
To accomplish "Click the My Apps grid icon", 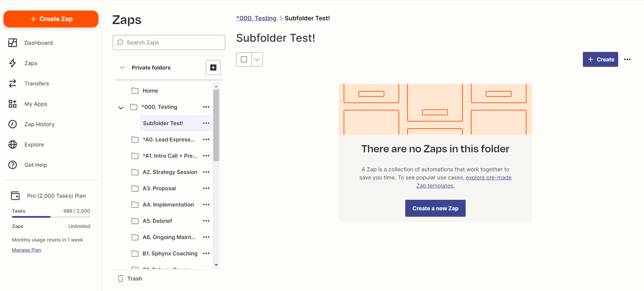I will point(13,104).
